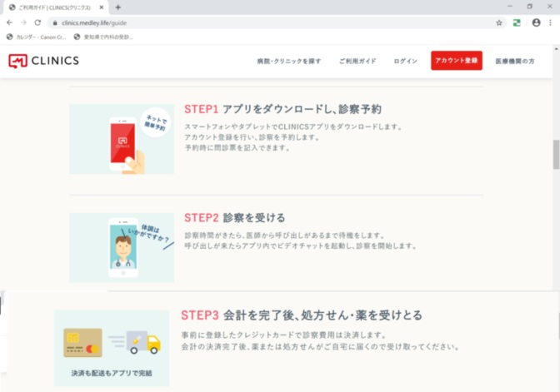Open Chrome three-dot menu
Viewport: 560px width, 392px height.
[x=550, y=22]
